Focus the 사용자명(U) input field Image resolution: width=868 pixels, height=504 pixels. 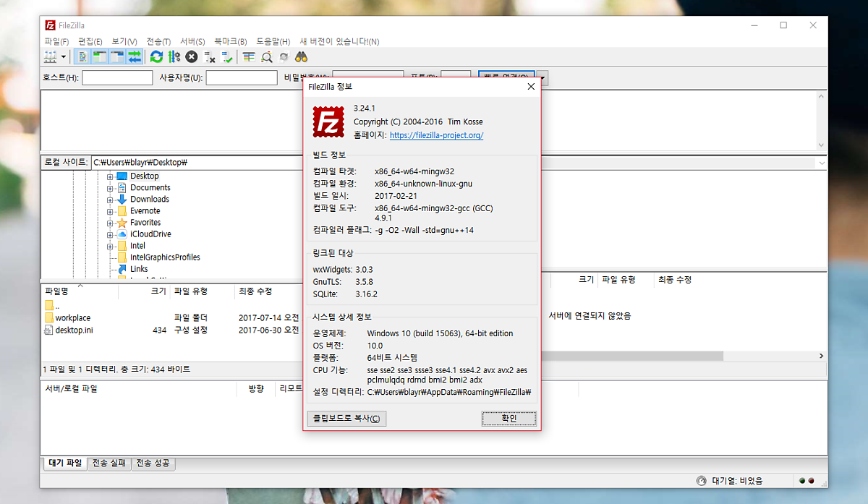tap(242, 78)
